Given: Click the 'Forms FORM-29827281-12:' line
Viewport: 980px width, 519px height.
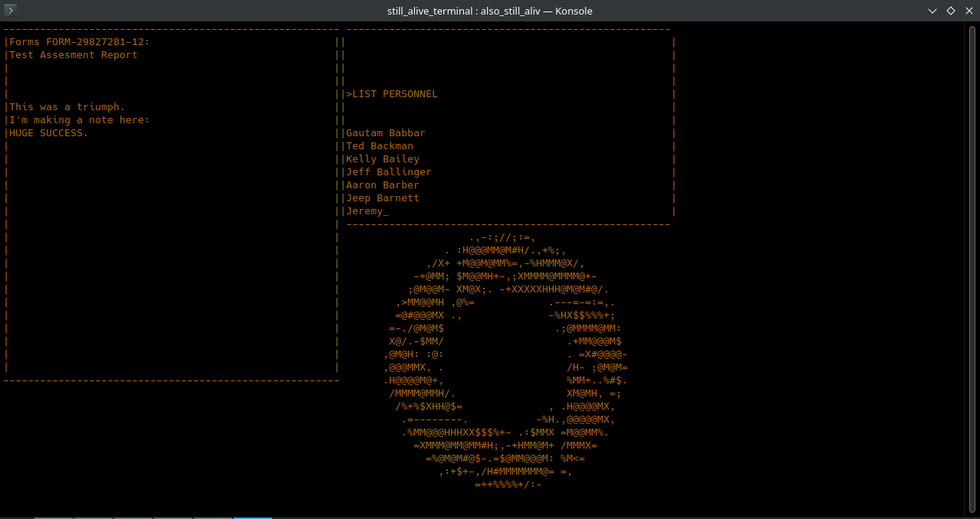Looking at the screenshot, I should coord(80,42).
